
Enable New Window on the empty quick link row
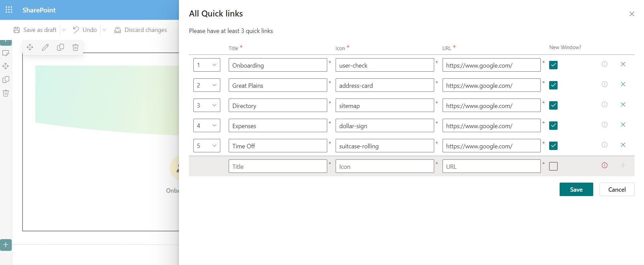click(553, 166)
